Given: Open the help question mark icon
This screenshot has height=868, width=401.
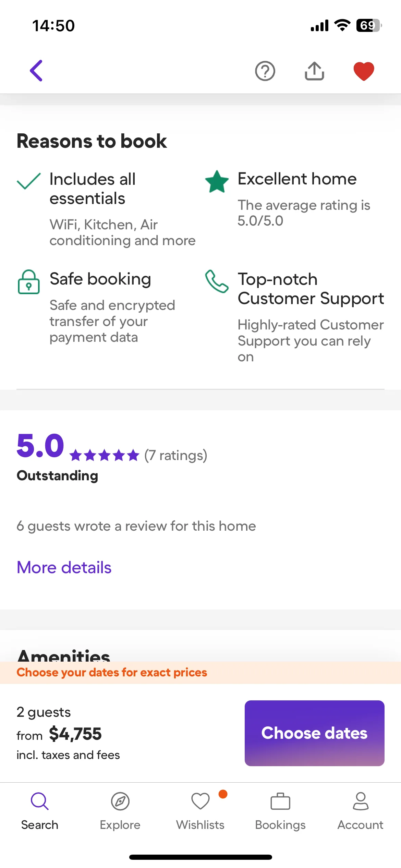Looking at the screenshot, I should click(265, 71).
